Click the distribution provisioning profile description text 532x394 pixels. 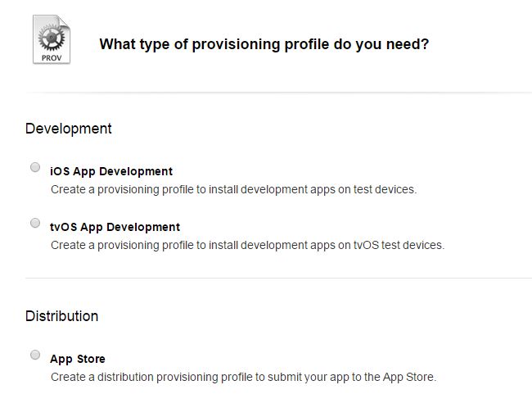tap(243, 377)
